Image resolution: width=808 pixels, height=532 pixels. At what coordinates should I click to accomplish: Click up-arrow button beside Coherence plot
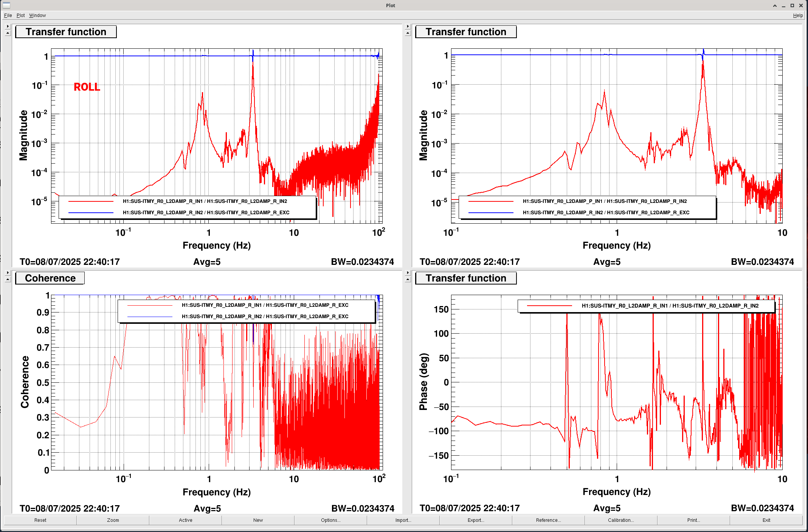pyautogui.click(x=8, y=279)
